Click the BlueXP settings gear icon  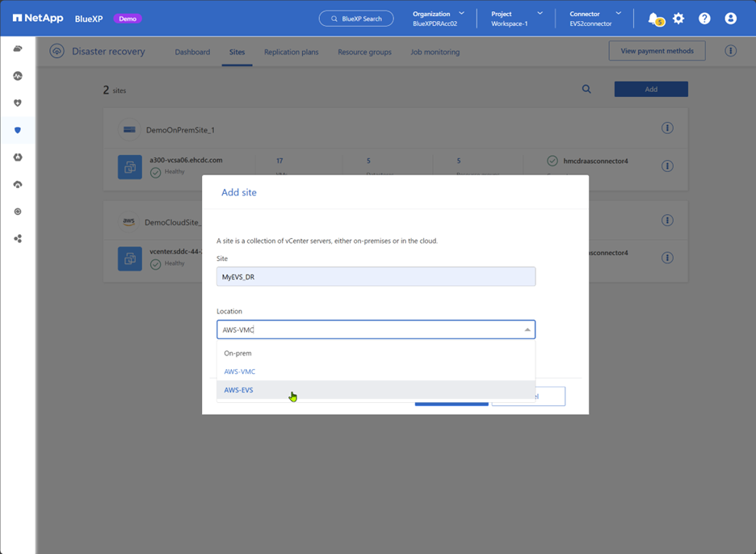click(678, 17)
